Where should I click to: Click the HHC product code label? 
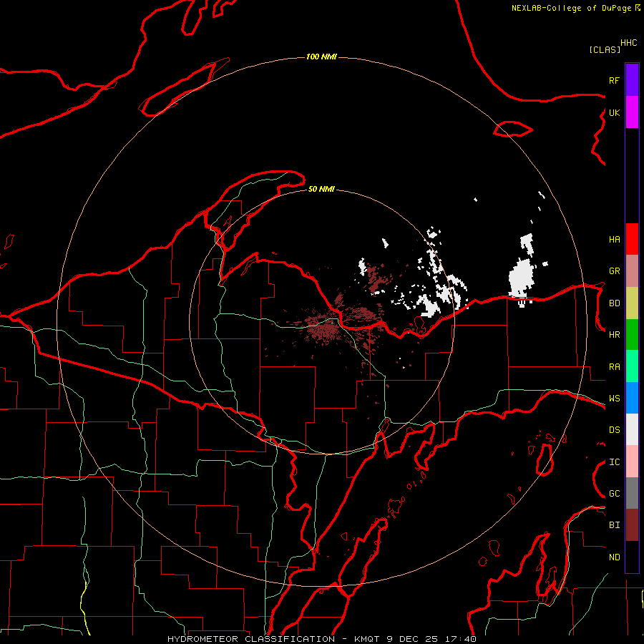pyautogui.click(x=629, y=43)
